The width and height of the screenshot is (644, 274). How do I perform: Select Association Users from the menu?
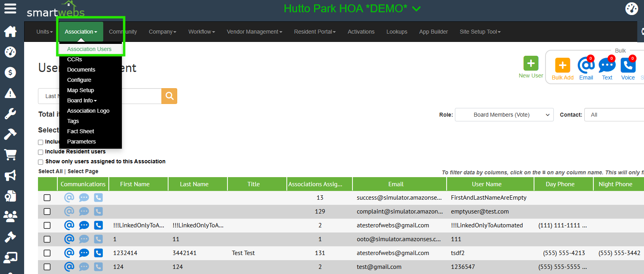(89, 49)
